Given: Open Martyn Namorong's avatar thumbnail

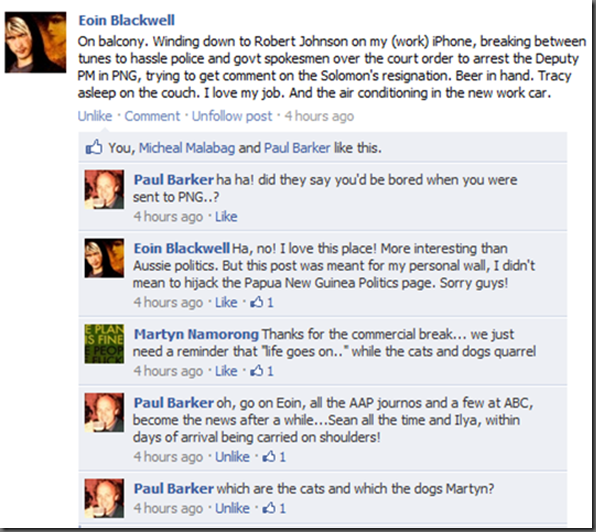Looking at the screenshot, I should [x=104, y=344].
